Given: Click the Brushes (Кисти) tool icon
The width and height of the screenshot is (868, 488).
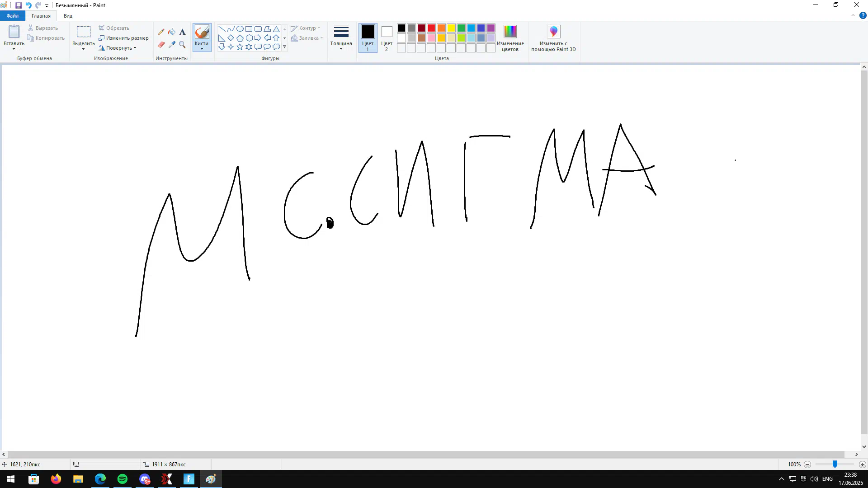Looking at the screenshot, I should tap(202, 32).
